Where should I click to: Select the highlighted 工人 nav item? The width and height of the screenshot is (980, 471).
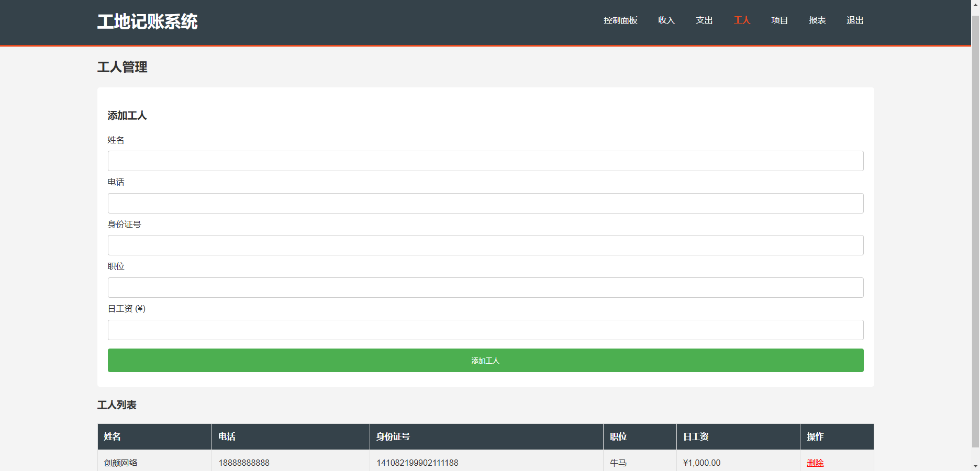[742, 20]
